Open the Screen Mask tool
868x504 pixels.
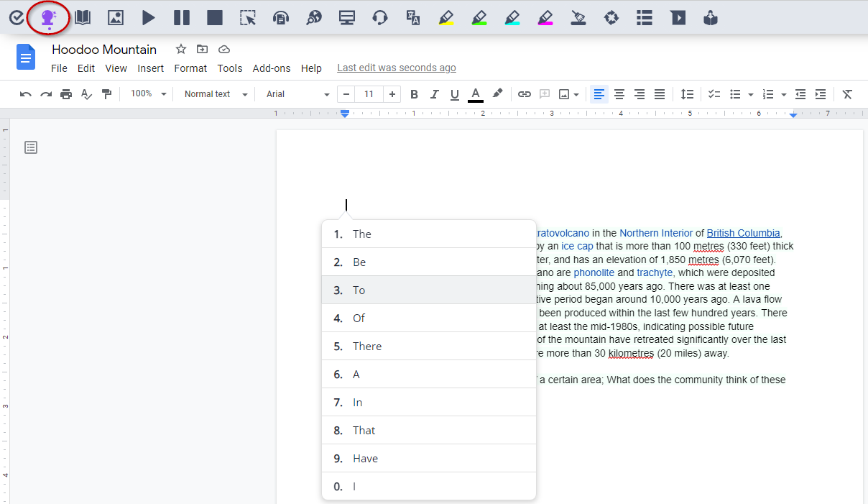point(347,18)
